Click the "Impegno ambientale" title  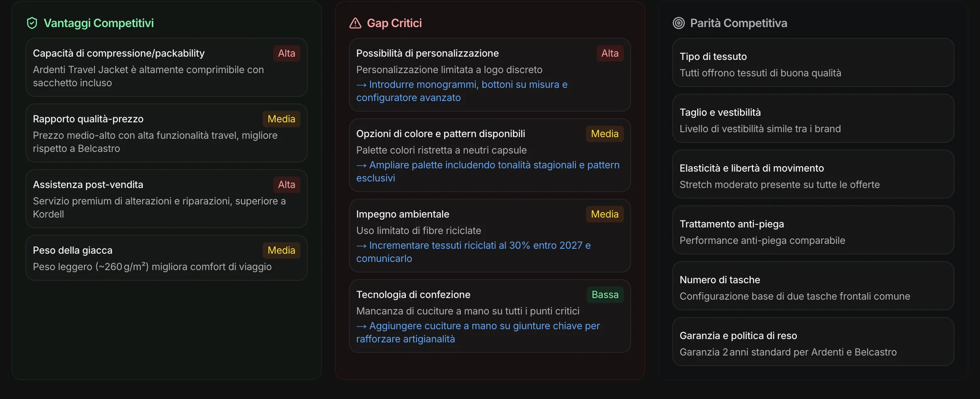click(403, 214)
